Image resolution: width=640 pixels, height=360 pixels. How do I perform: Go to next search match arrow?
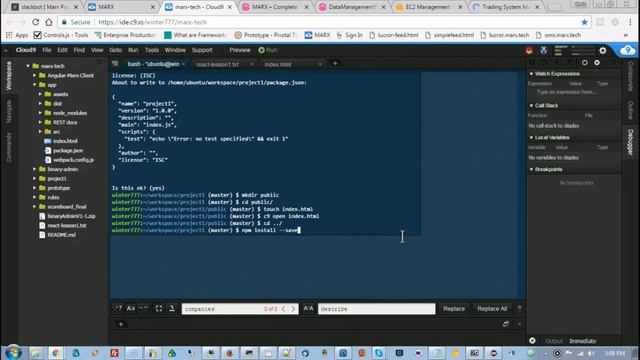[293, 309]
